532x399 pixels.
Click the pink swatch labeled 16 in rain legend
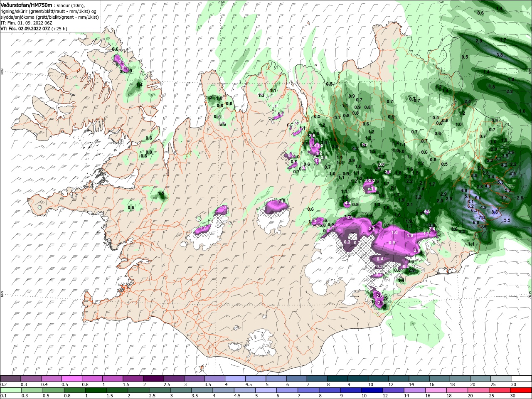pyautogui.click(x=436, y=389)
